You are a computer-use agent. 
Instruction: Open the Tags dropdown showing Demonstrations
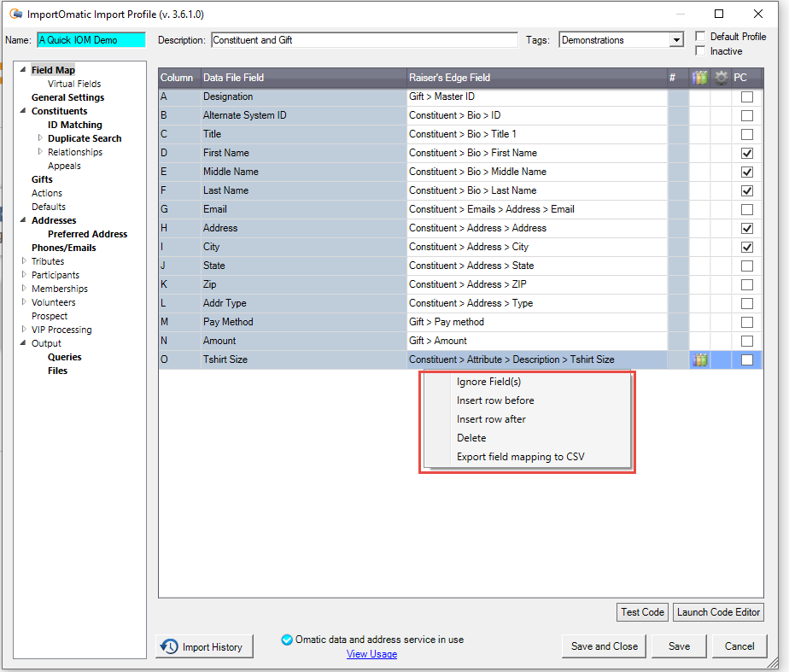coord(677,39)
